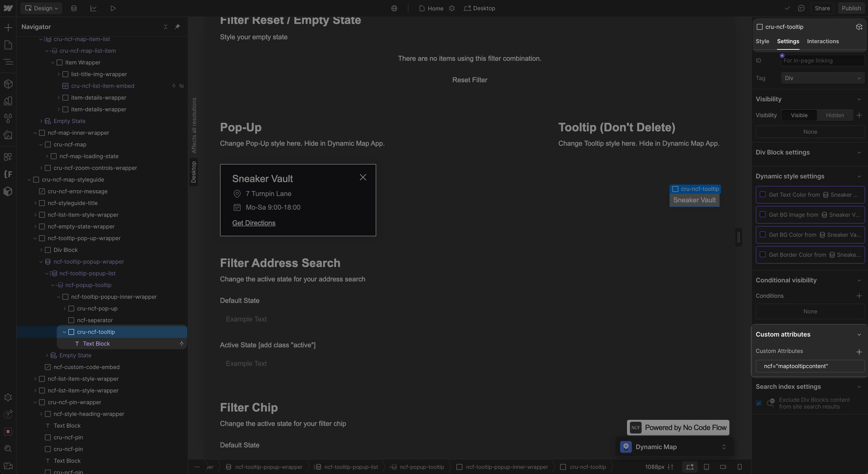Switch to the Interactions tab
868x474 pixels.
[x=823, y=41]
